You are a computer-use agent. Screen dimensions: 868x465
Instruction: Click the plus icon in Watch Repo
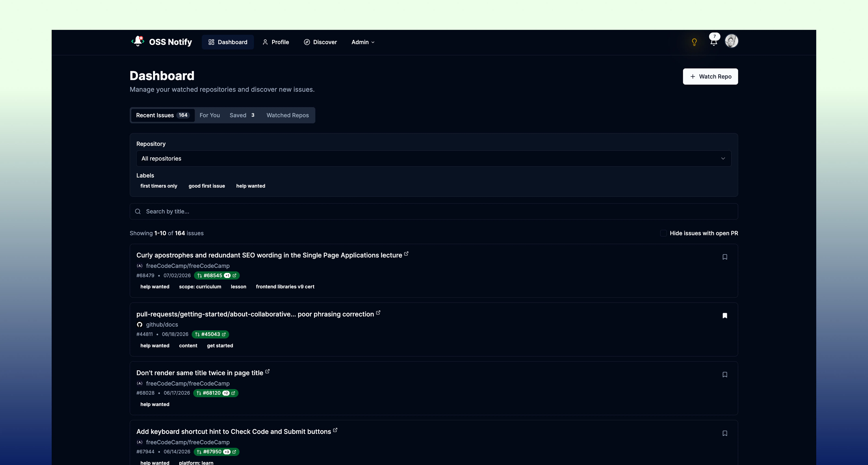pos(693,77)
